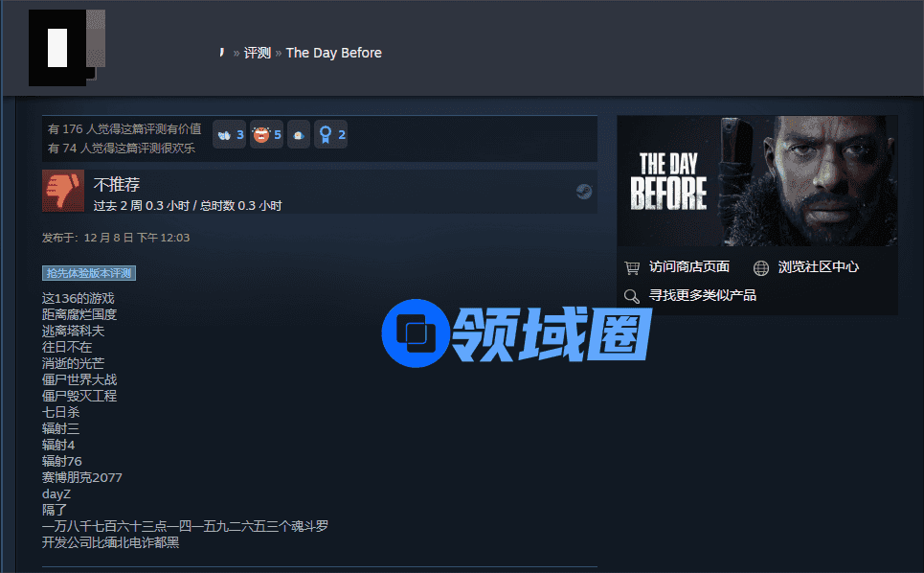Click the 抢先体验版本评测 tag
This screenshot has height=573, width=924.
[x=89, y=273]
